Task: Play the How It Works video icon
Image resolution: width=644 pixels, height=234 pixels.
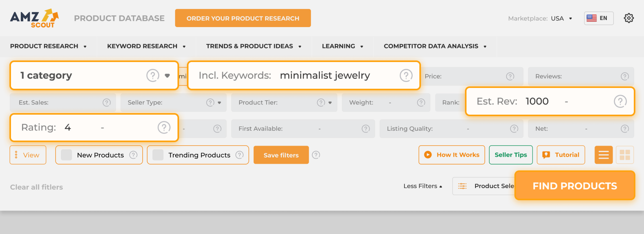Action: click(428, 155)
